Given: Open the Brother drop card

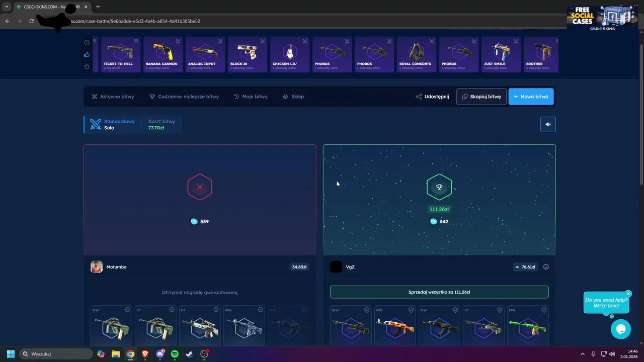Looking at the screenshot, I should [541, 54].
